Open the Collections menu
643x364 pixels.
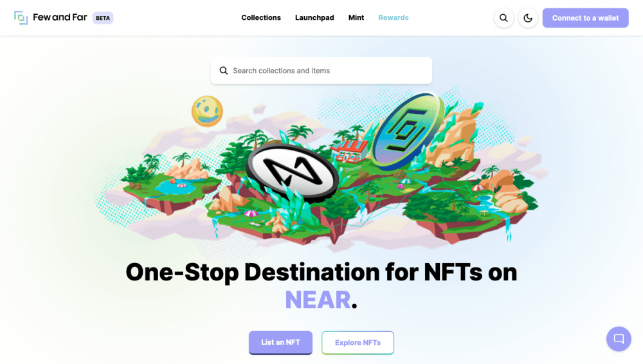[261, 17]
